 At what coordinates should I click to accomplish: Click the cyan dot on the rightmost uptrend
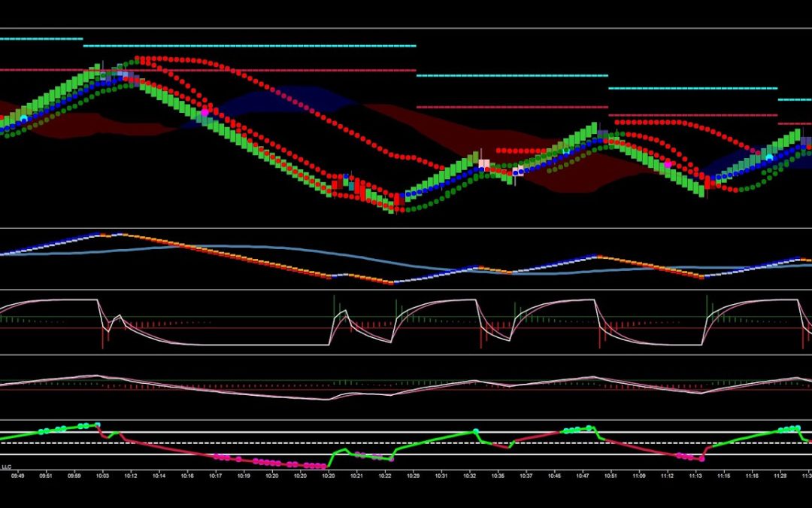(x=768, y=157)
